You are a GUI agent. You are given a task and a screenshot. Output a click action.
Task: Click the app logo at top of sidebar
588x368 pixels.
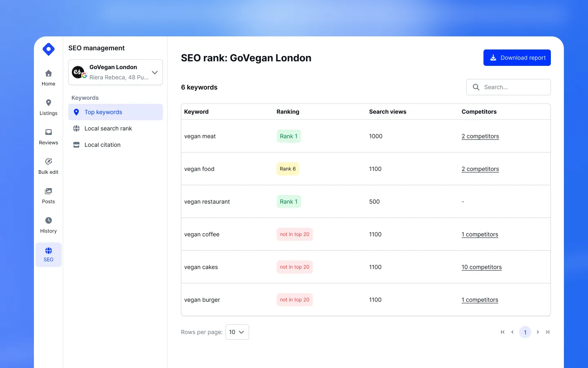[x=48, y=49]
